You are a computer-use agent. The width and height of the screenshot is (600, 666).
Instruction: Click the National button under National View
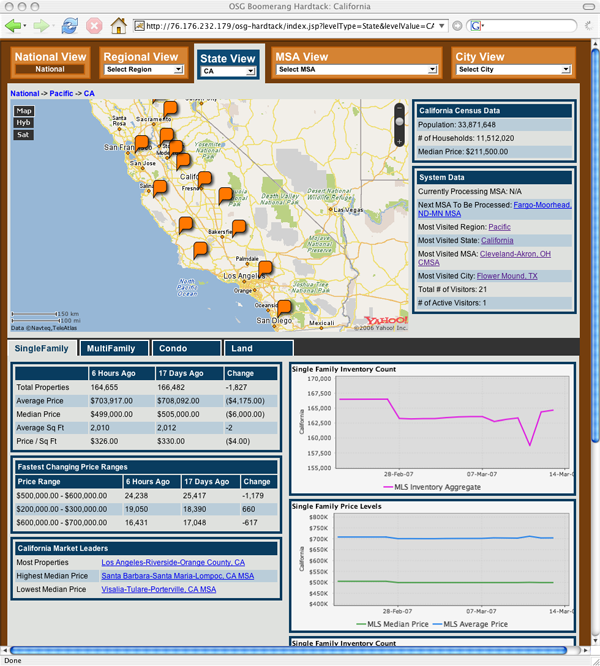pos(50,69)
